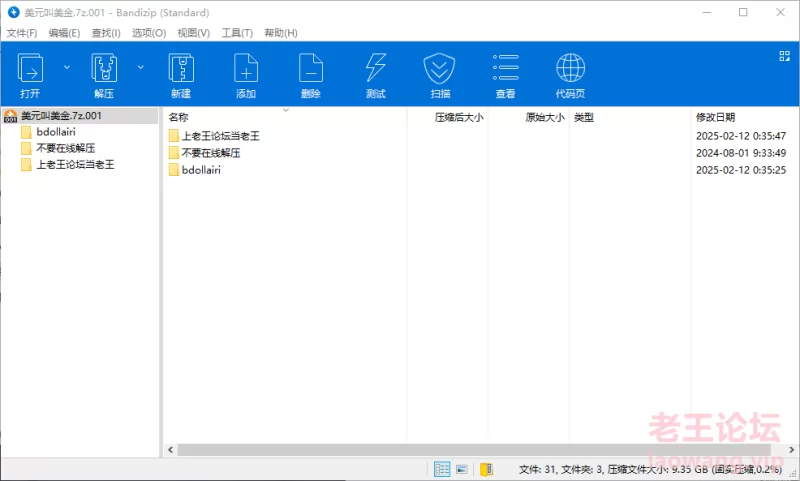Switch to thumbnail view status bar icon
The image size is (800, 481).
point(462,469)
